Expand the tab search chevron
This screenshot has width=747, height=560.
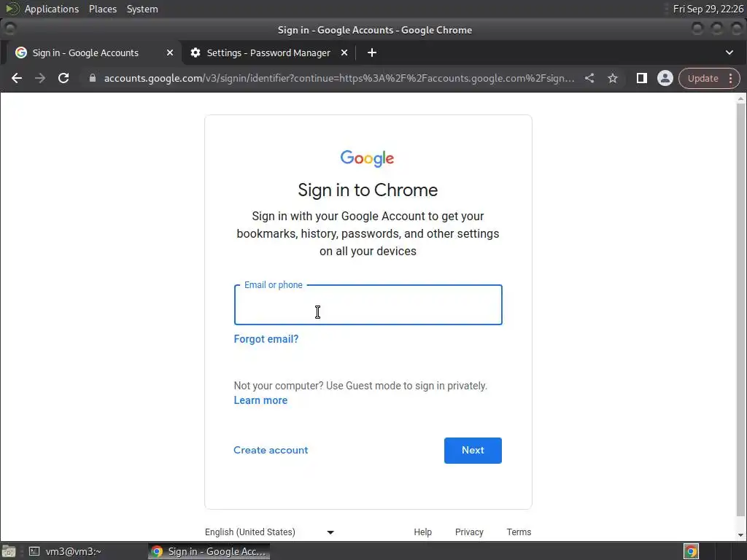(729, 52)
